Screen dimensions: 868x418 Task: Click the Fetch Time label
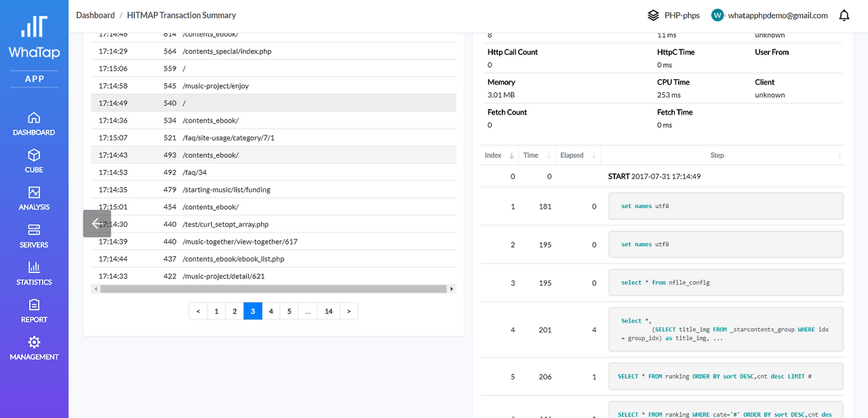(x=675, y=112)
